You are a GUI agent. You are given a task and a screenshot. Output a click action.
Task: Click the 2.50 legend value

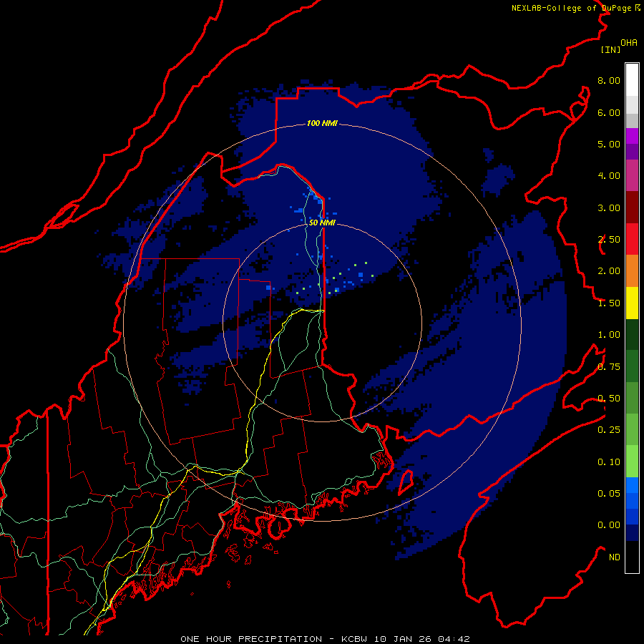point(609,240)
